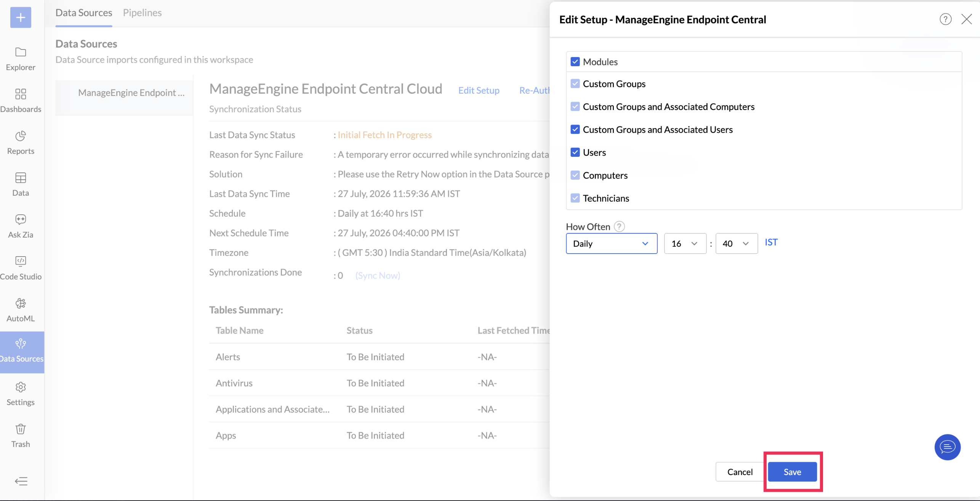The image size is (980, 501).
Task: Open the Trash bin
Action: (x=21, y=436)
